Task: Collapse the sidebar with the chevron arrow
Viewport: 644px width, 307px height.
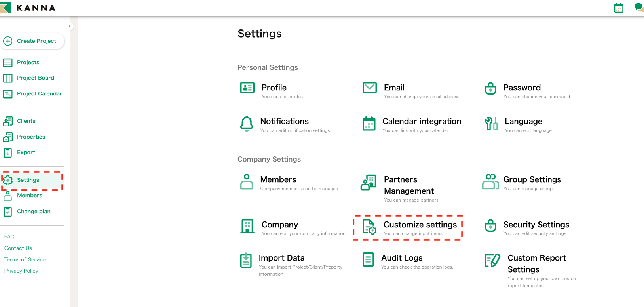Action: point(70,27)
